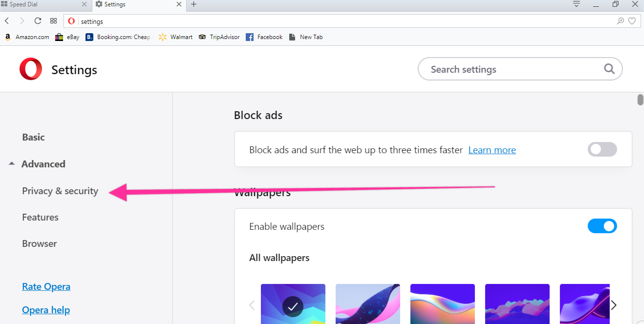The image size is (644, 324).
Task: Select the currently checked blue wallpaper thumbnail
Action: click(x=293, y=304)
